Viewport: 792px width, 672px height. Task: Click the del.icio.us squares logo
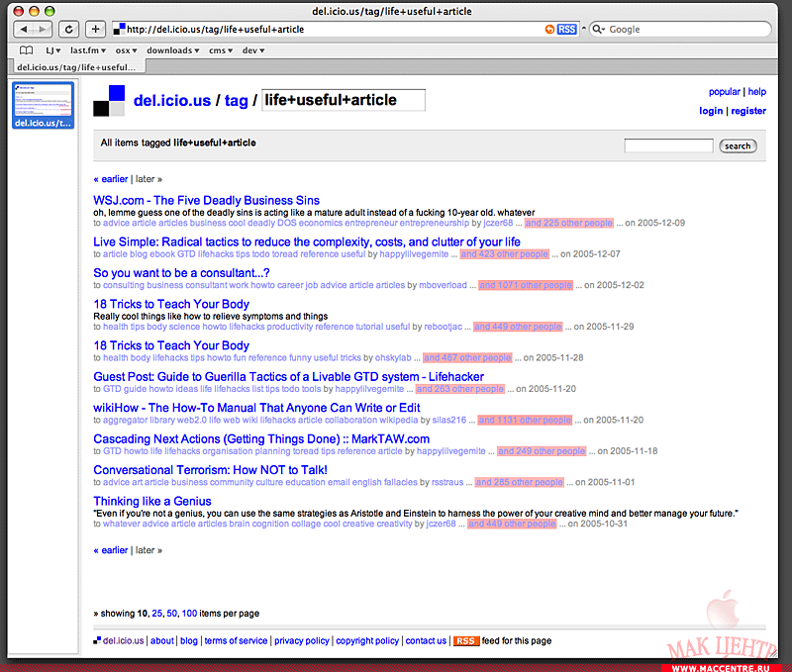click(109, 101)
